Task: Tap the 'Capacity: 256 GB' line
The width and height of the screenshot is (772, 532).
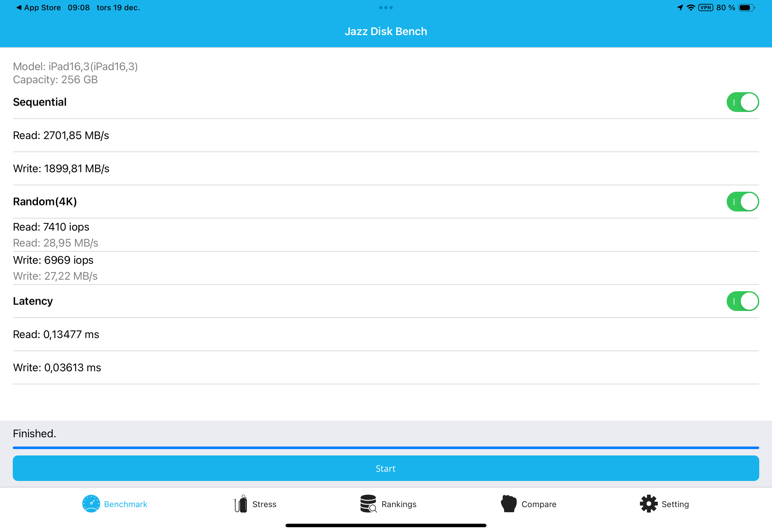Action: pos(55,80)
